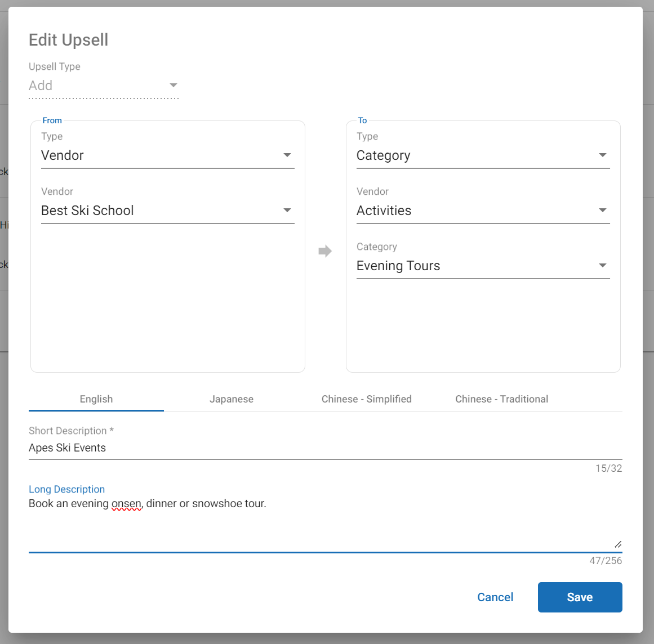Click the dropdown arrow of the From Type field

click(287, 155)
